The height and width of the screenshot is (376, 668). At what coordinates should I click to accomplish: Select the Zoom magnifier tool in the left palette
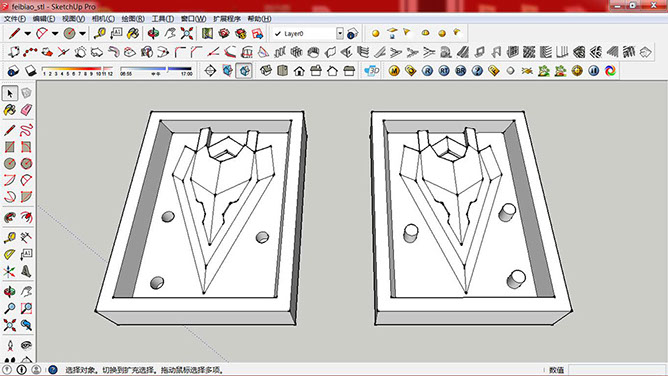[x=10, y=308]
